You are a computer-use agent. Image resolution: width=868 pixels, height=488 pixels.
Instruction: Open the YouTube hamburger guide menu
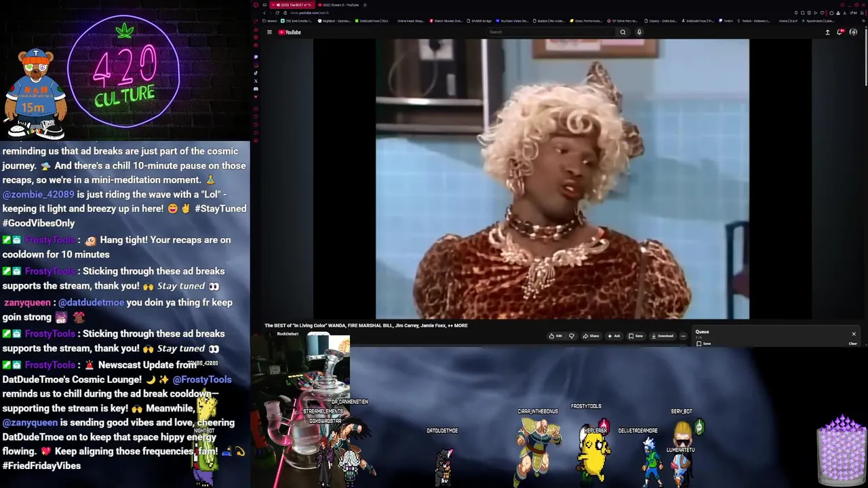tap(269, 32)
